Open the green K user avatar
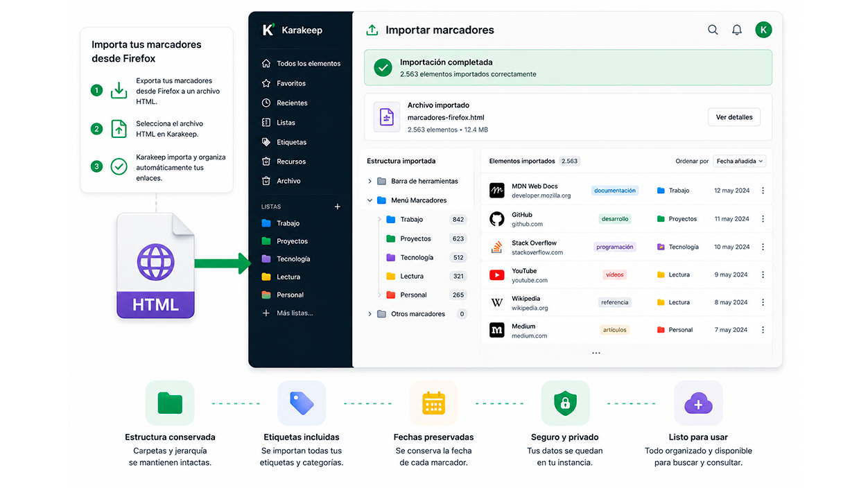The image size is (868, 488). click(763, 30)
